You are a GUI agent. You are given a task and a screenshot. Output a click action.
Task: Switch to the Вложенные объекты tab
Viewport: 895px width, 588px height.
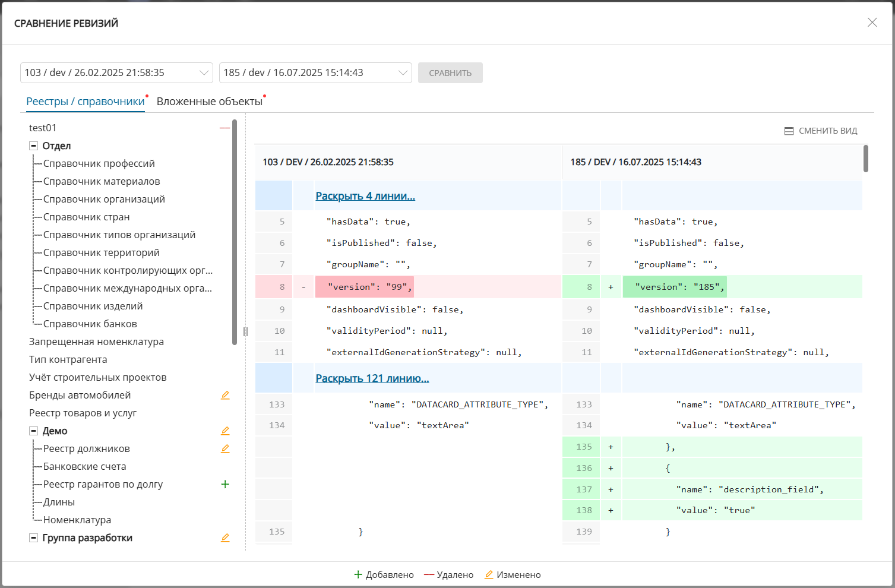click(x=209, y=102)
